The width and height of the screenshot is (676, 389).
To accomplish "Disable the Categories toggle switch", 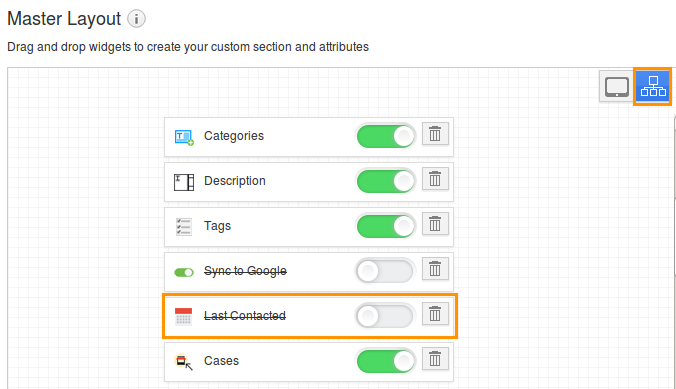I will pos(385,136).
